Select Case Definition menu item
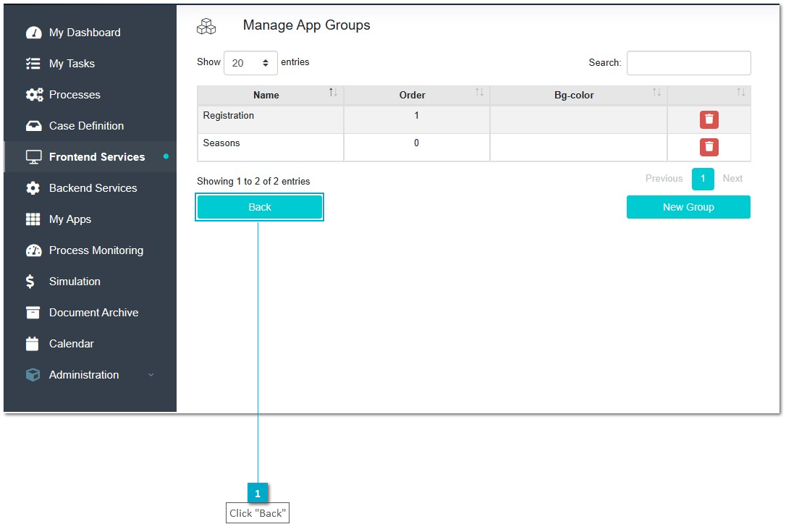The image size is (786, 532). (86, 126)
